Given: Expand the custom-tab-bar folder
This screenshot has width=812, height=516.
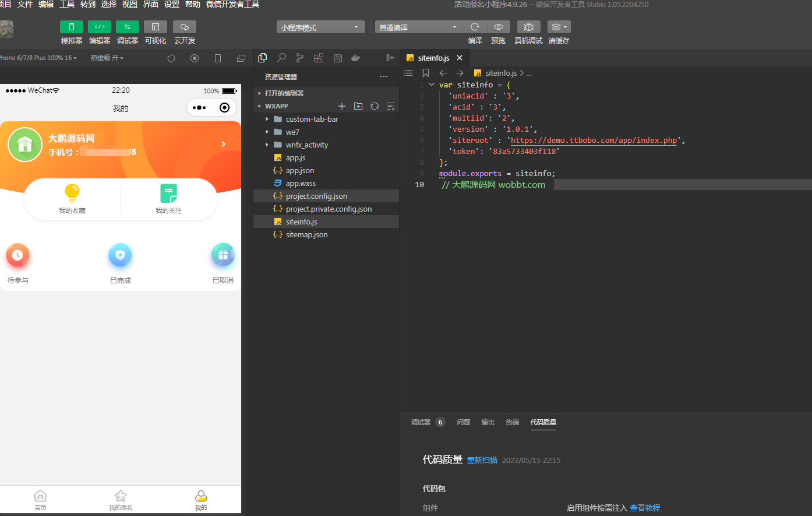Looking at the screenshot, I should (268, 119).
